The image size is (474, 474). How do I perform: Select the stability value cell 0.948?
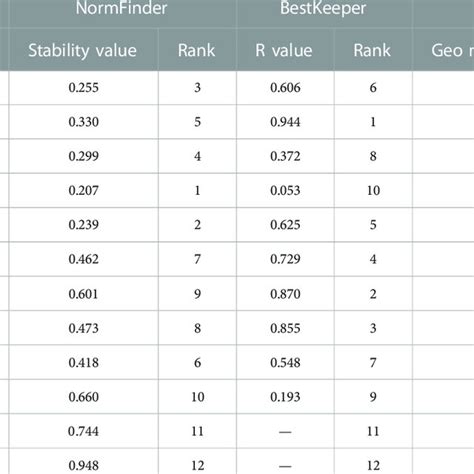pos(84,465)
